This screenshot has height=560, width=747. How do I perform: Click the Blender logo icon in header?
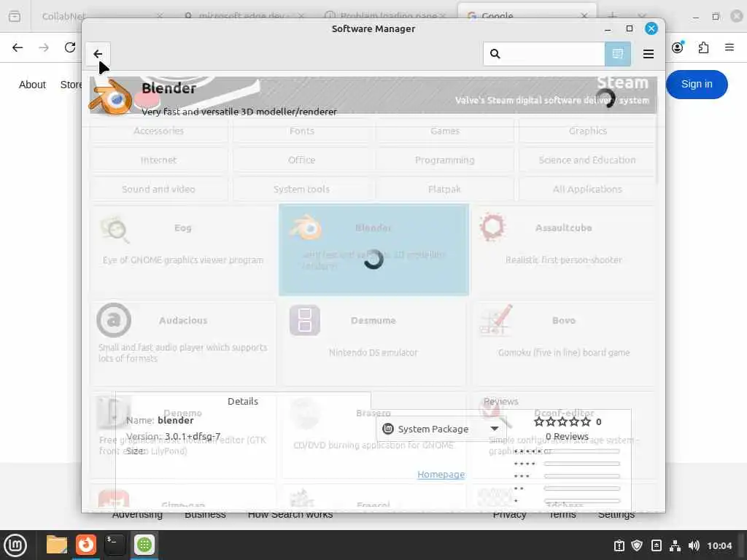click(x=111, y=97)
